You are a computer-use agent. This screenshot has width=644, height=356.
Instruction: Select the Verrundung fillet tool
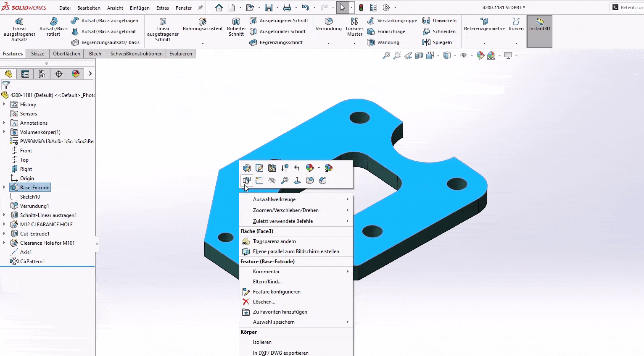point(328,24)
